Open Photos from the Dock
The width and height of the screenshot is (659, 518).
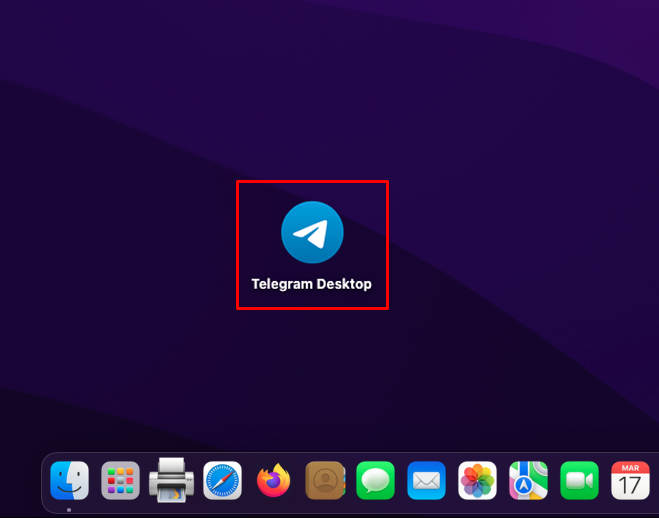point(477,481)
